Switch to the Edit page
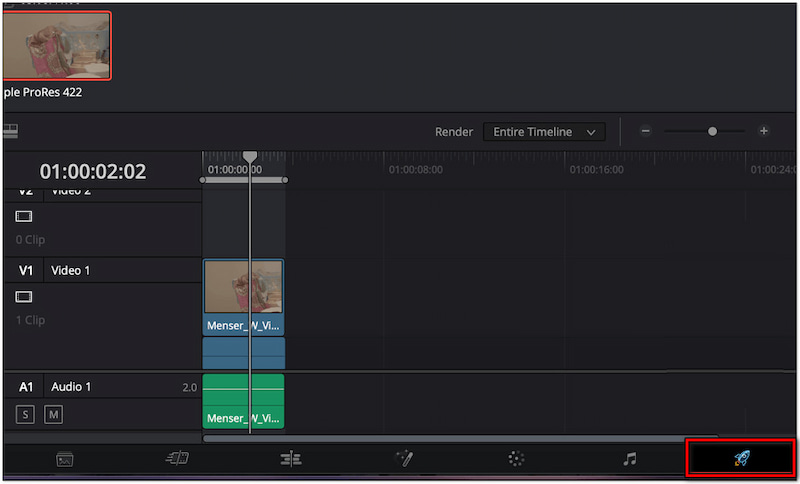The image size is (800, 484). click(x=291, y=459)
